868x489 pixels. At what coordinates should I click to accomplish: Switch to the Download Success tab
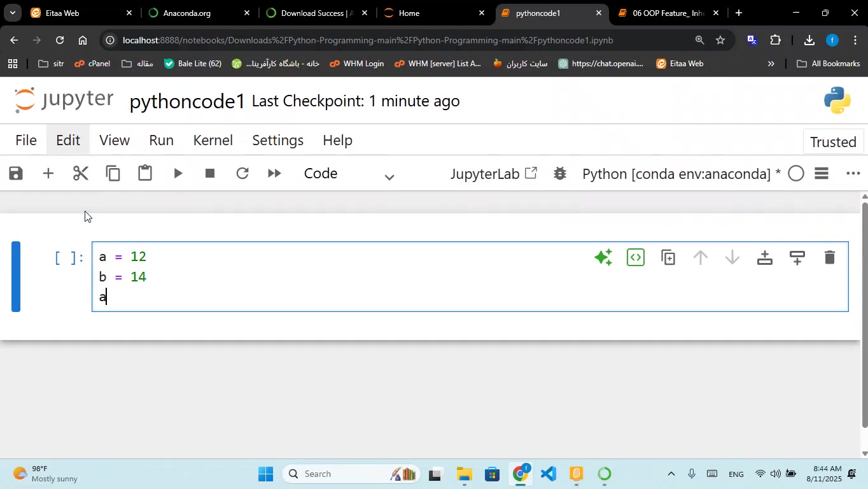(x=316, y=13)
